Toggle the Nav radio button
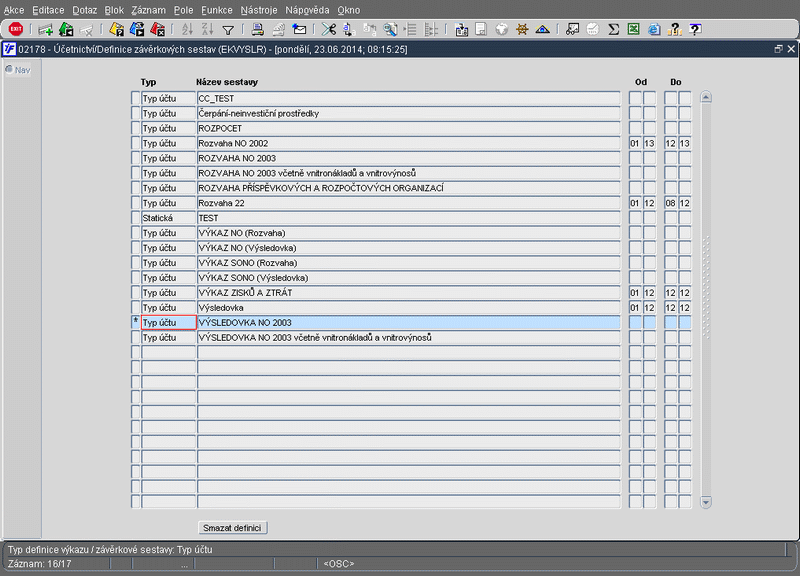This screenshot has width=800, height=576. [9, 69]
